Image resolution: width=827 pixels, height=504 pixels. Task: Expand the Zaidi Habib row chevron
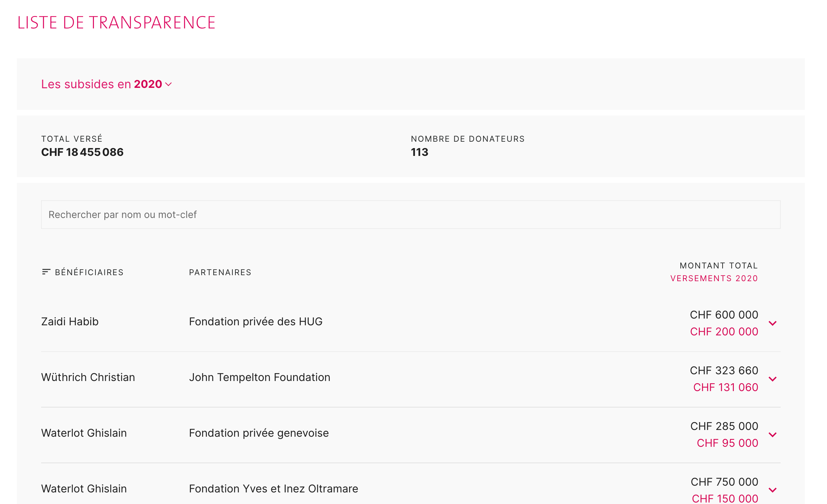[773, 323]
